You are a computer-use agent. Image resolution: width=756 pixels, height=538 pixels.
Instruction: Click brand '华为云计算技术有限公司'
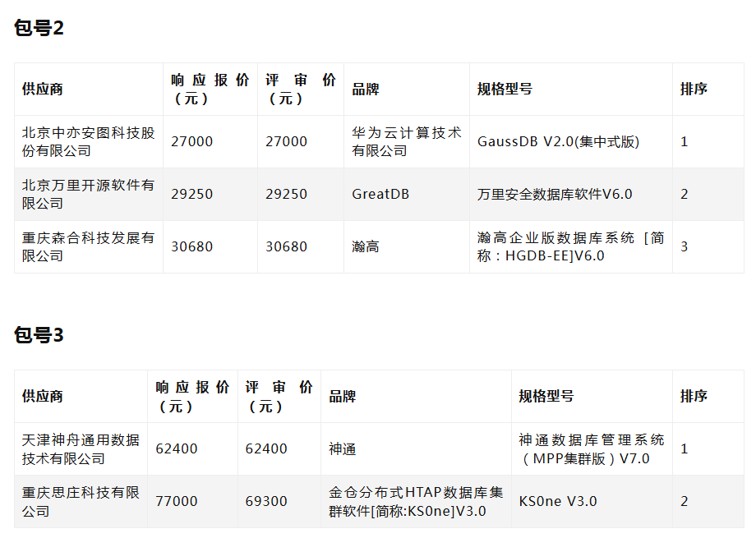407,142
